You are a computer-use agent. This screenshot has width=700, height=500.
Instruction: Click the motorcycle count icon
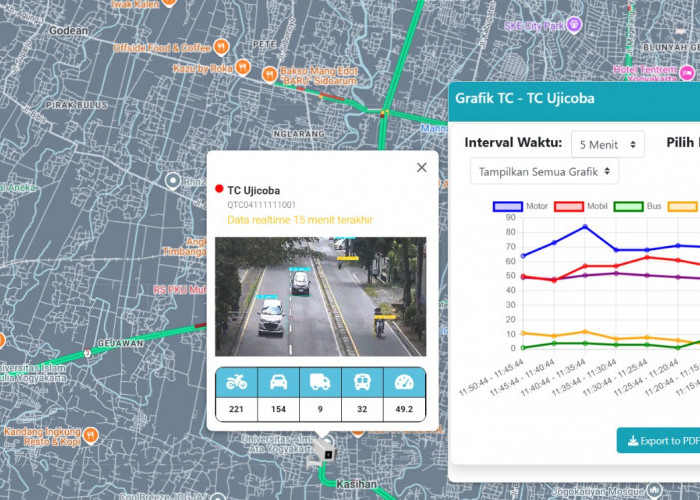[237, 382]
